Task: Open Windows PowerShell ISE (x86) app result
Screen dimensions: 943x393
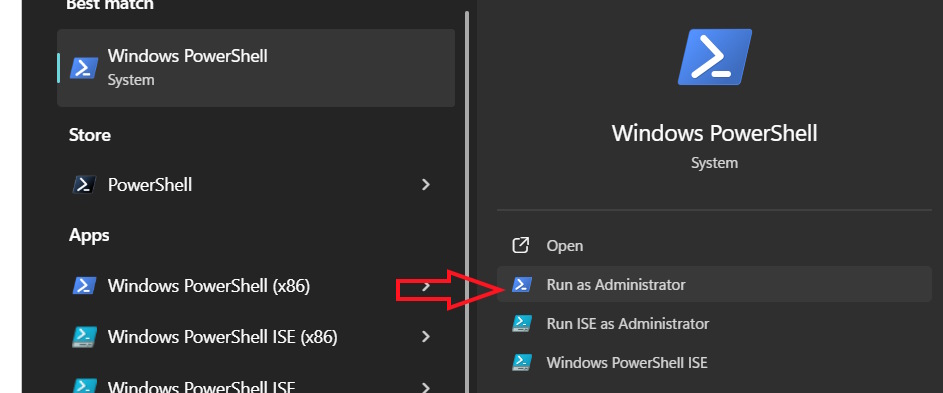Action: (x=256, y=336)
